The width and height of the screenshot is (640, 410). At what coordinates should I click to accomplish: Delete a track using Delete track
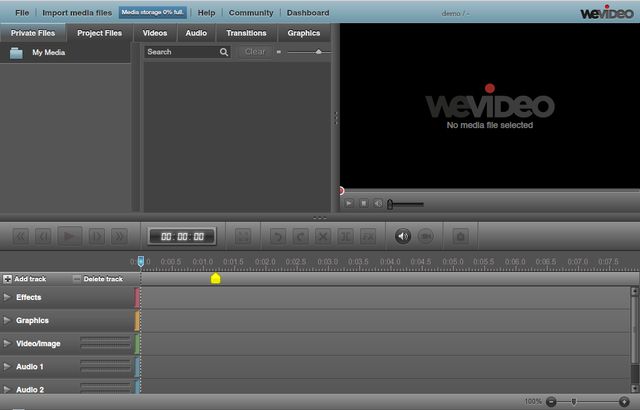[98, 279]
